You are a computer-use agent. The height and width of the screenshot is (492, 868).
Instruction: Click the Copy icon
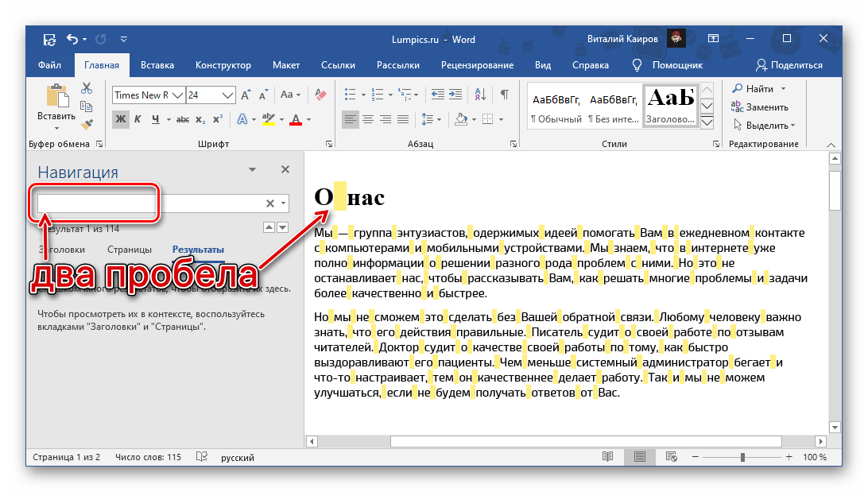click(87, 107)
